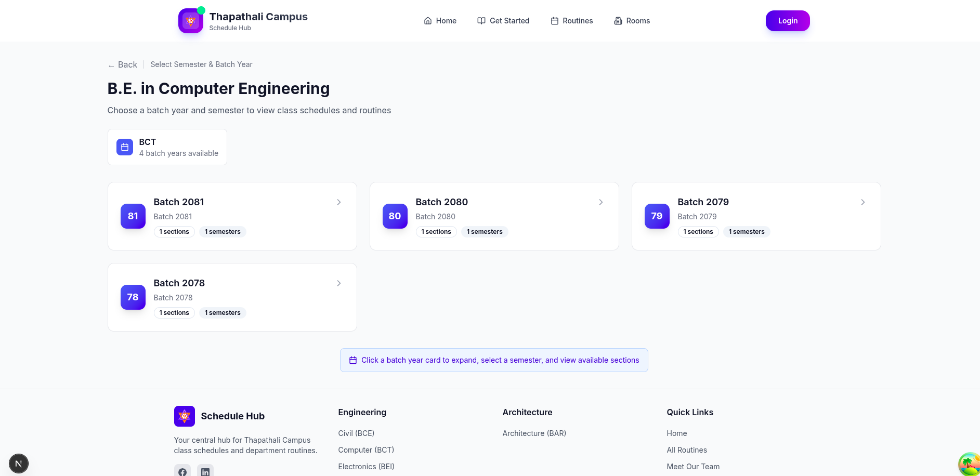Click the batch year card hint banner text

[500, 360]
